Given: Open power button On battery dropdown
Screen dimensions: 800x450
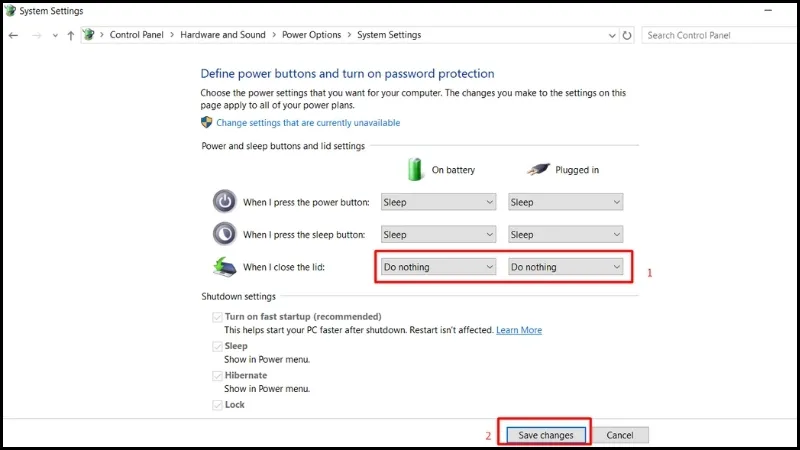Looking at the screenshot, I should point(438,202).
